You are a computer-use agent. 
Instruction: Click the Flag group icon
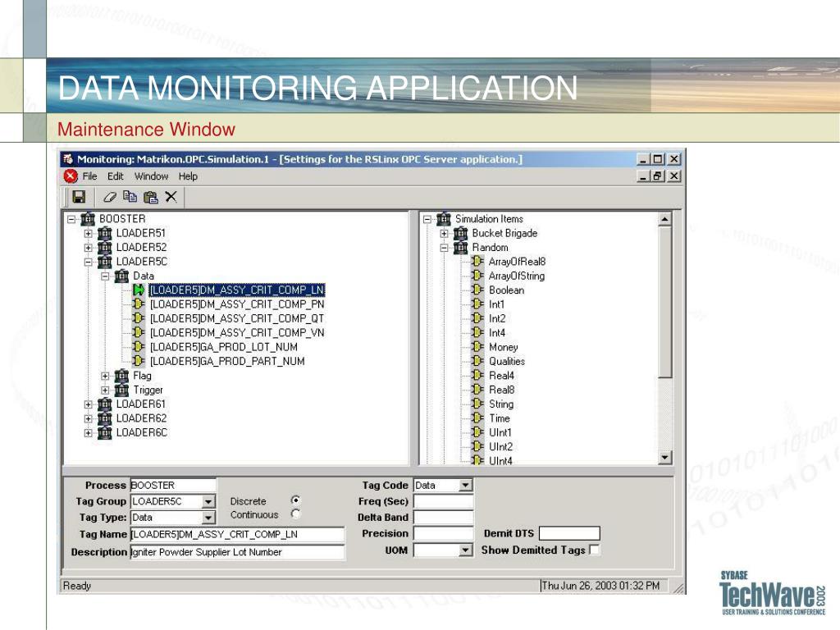(x=121, y=376)
